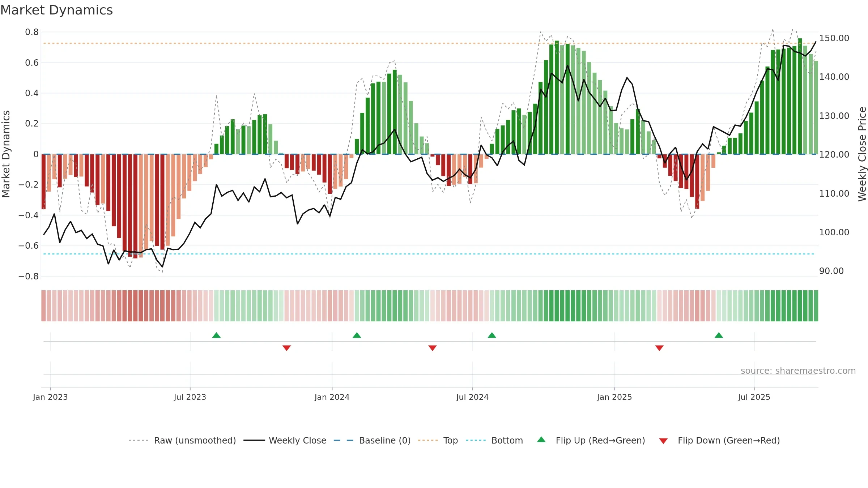
Task: Select the flip-up marker after Jan 2024
Action: coord(357,335)
